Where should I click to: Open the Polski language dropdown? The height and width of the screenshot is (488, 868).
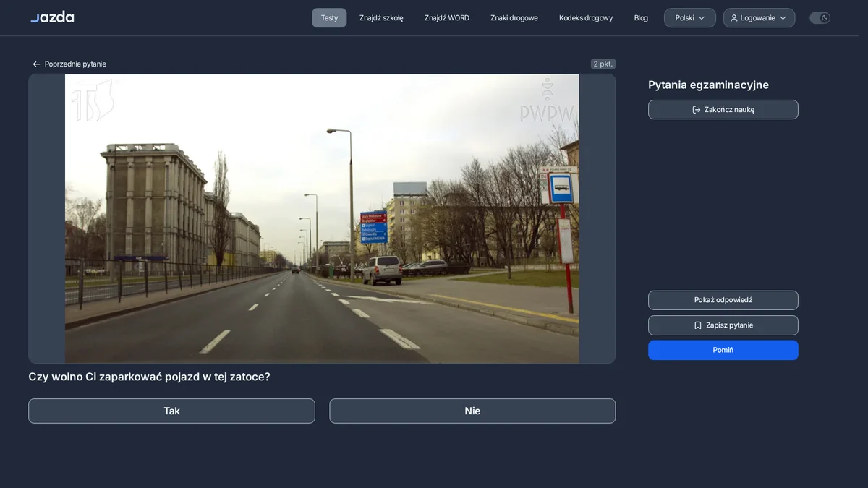690,18
